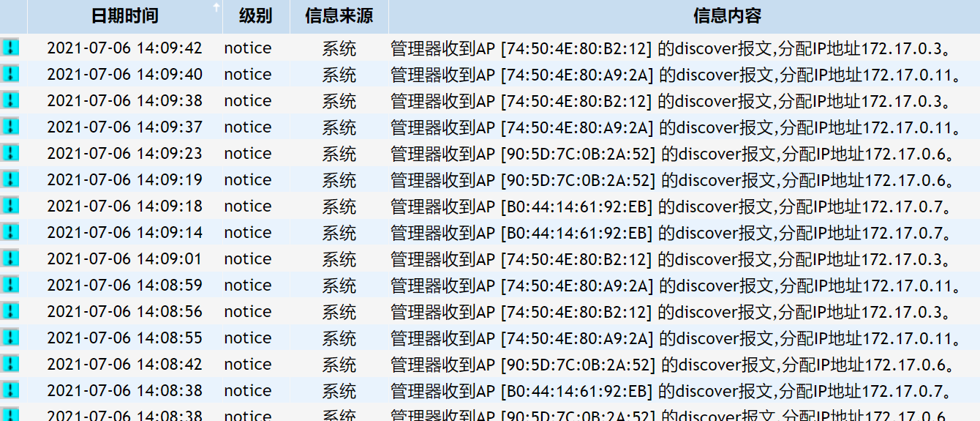This screenshot has width=980, height=421.
Task: Click the 14:09:01 message assigning 172.17.0.3
Action: pos(671,260)
